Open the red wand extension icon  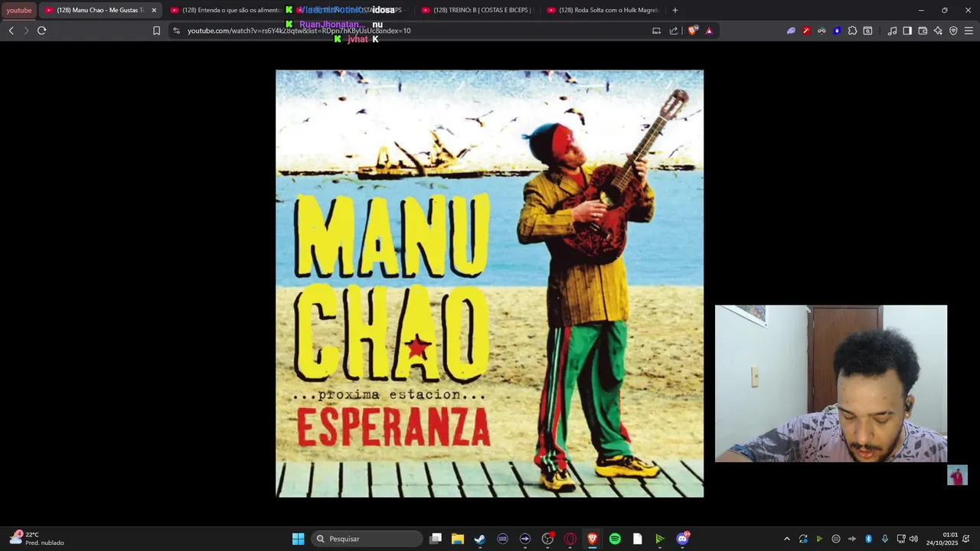806,31
